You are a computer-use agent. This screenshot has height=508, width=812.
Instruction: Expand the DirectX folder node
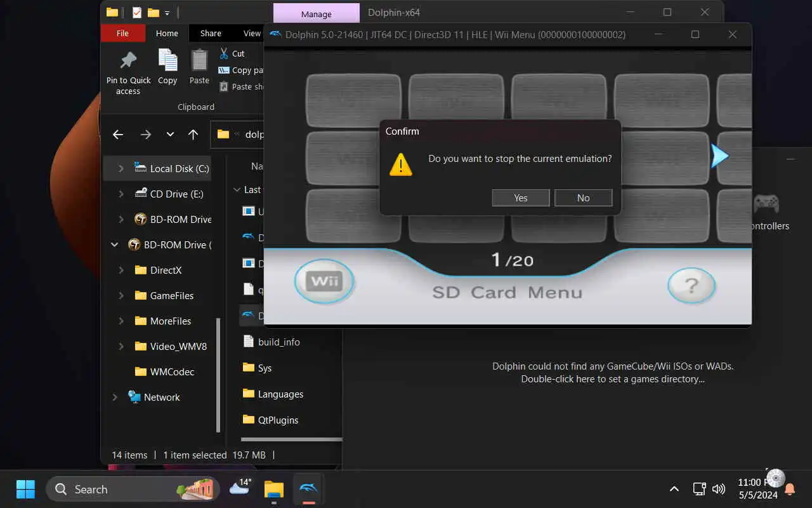pyautogui.click(x=121, y=270)
